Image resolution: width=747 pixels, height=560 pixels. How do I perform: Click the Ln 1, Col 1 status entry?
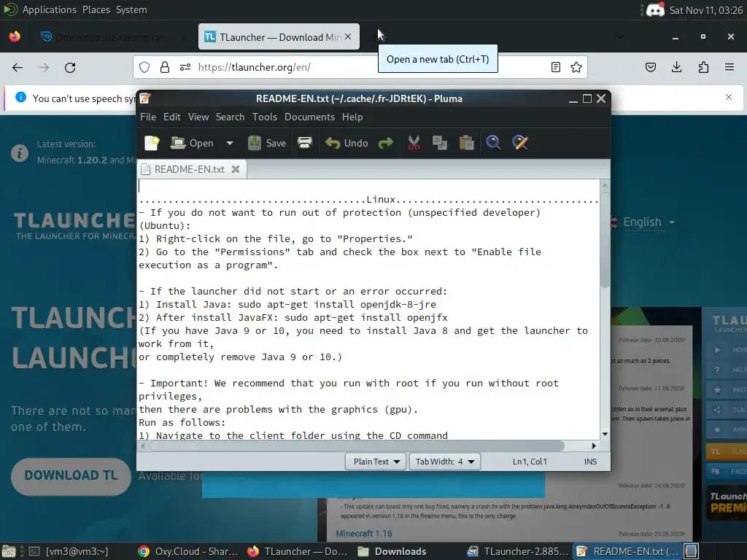[x=530, y=462]
